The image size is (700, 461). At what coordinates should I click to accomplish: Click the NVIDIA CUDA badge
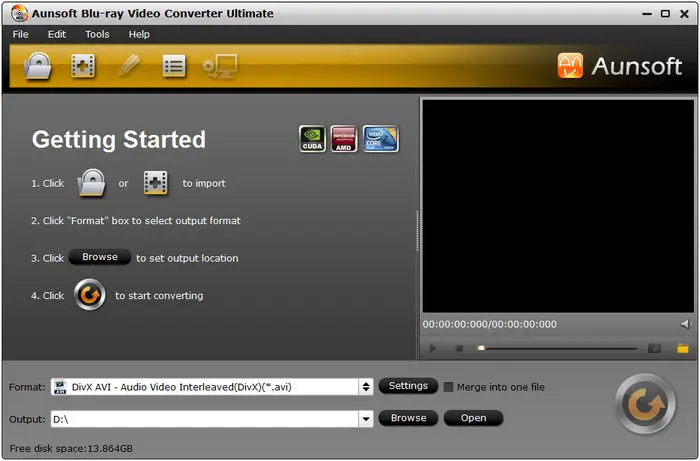point(312,139)
